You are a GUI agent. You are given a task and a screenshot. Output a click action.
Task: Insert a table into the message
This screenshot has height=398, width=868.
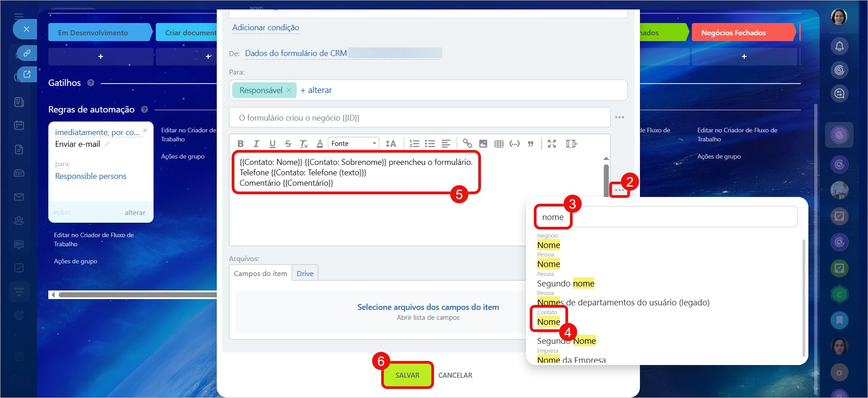[x=499, y=144]
